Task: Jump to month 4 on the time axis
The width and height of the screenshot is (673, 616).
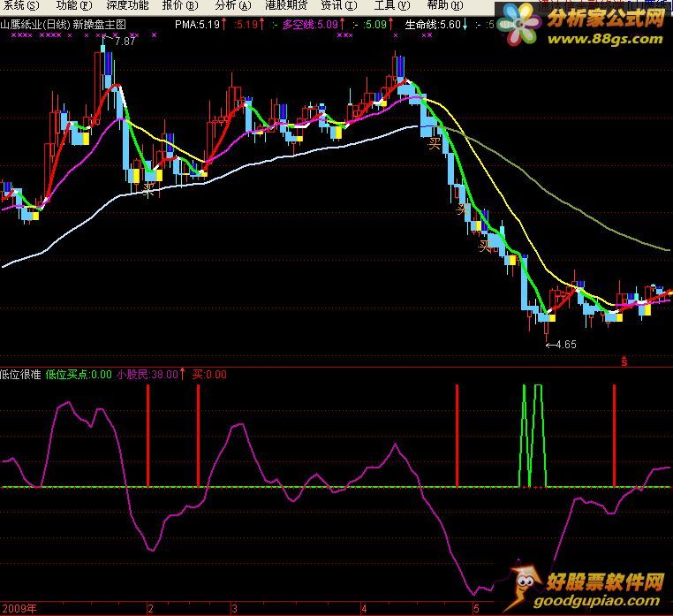Action: coord(364,609)
